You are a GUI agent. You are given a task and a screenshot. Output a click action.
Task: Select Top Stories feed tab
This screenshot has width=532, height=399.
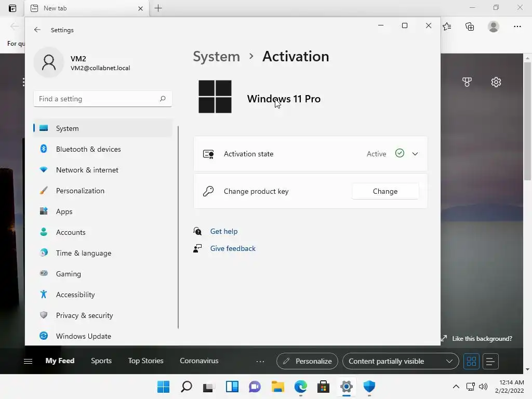point(145,361)
